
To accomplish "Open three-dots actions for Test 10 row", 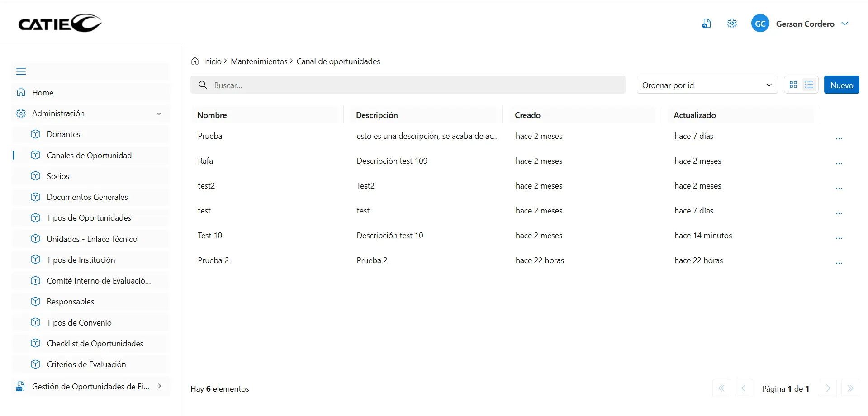I will (x=839, y=237).
